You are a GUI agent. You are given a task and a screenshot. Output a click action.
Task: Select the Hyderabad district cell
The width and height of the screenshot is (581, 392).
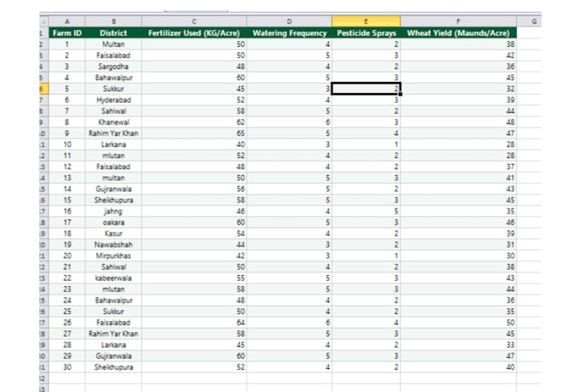tap(114, 100)
